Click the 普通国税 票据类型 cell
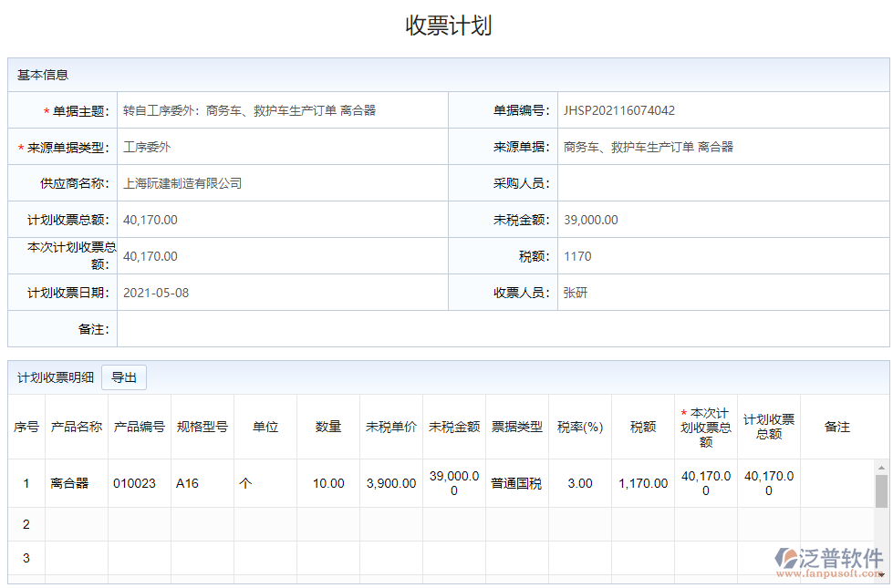The width and height of the screenshot is (893, 588). (x=517, y=483)
